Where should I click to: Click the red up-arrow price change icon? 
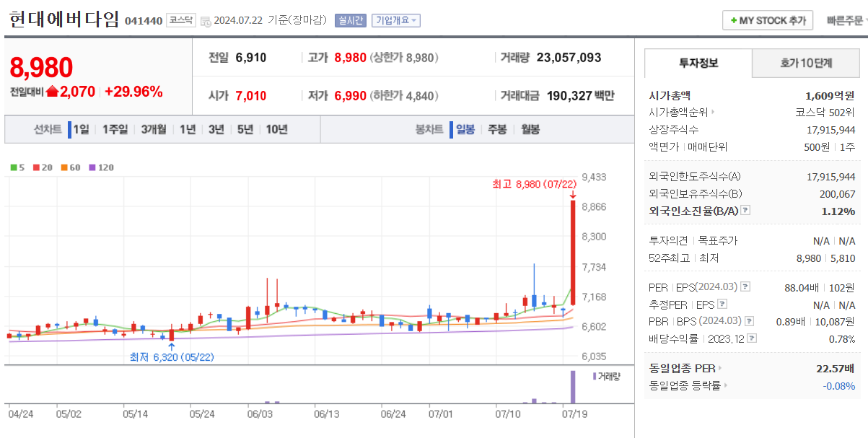(x=51, y=92)
